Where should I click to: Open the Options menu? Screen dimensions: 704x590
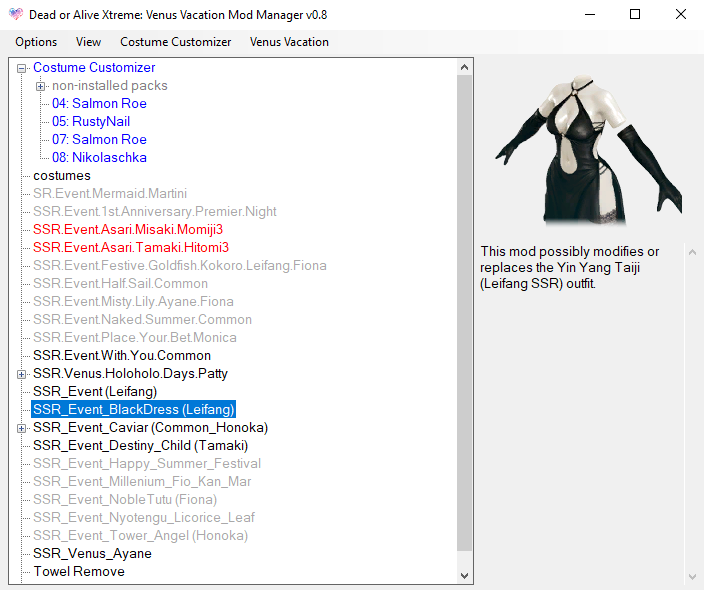click(36, 42)
